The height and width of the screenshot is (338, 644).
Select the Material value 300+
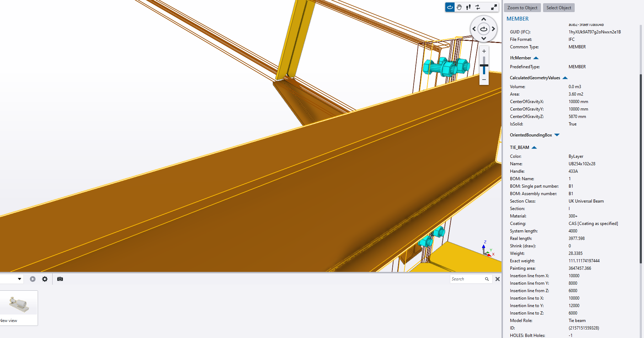click(573, 216)
